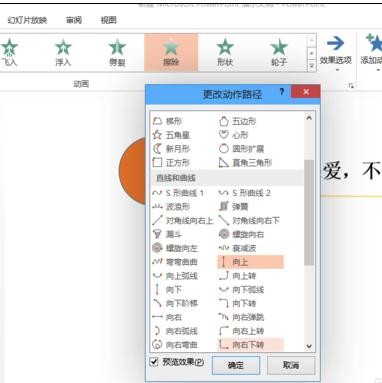Pick the 向下转 path
382x383 pixels.
pos(237,303)
